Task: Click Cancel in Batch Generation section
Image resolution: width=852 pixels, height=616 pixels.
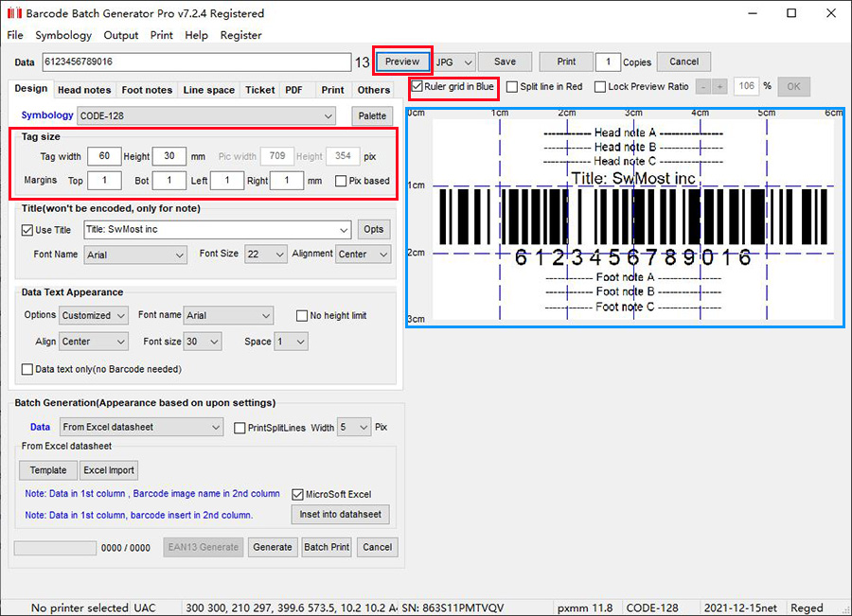Action: 377,548
